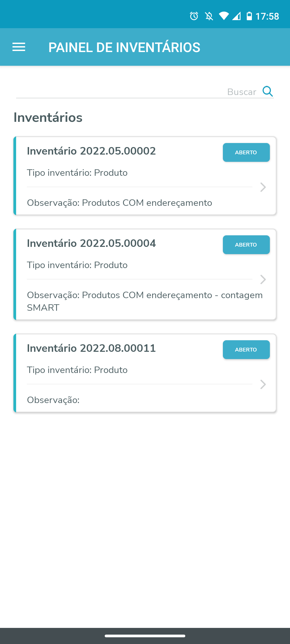This screenshot has width=290, height=644.
Task: Tap the muted notifications bell icon
Action: [209, 16]
